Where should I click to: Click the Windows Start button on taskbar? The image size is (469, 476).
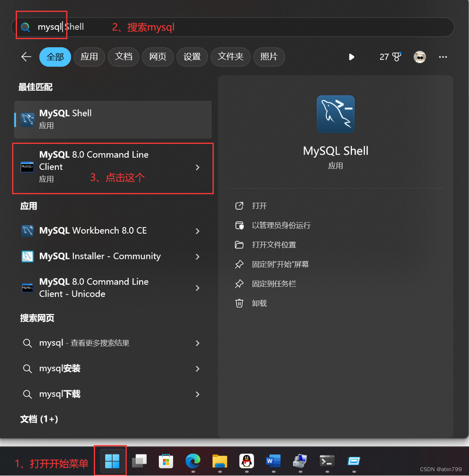click(112, 461)
